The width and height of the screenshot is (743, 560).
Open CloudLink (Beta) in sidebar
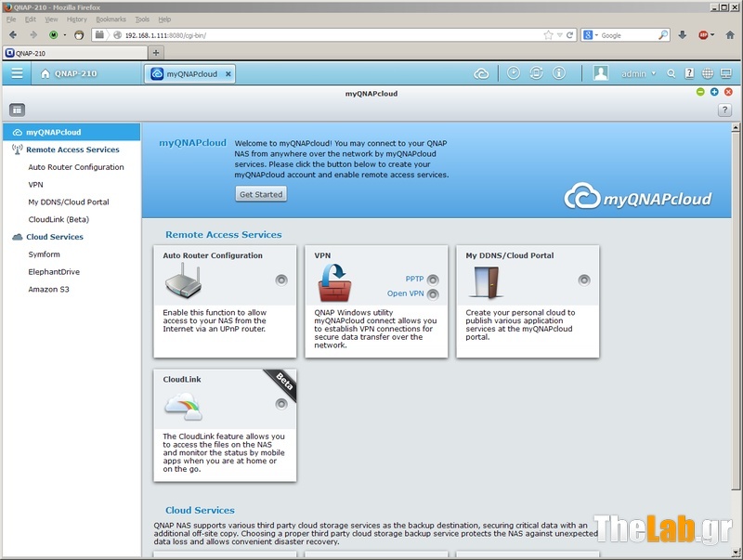pos(59,220)
